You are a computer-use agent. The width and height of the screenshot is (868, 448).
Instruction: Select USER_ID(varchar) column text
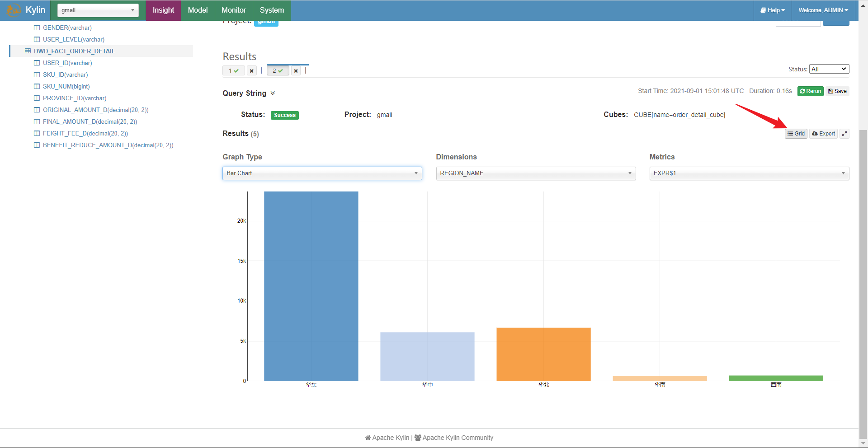click(67, 63)
